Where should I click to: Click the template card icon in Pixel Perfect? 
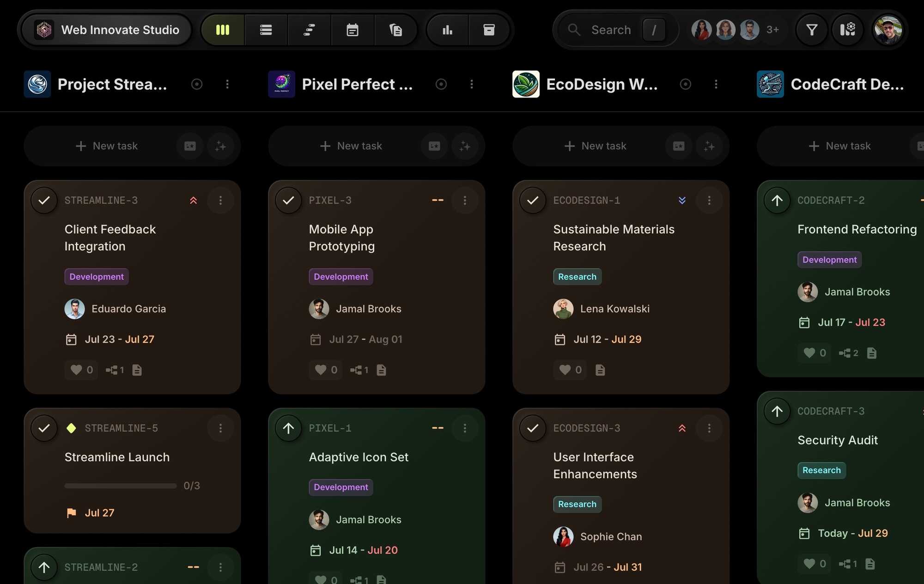(434, 146)
